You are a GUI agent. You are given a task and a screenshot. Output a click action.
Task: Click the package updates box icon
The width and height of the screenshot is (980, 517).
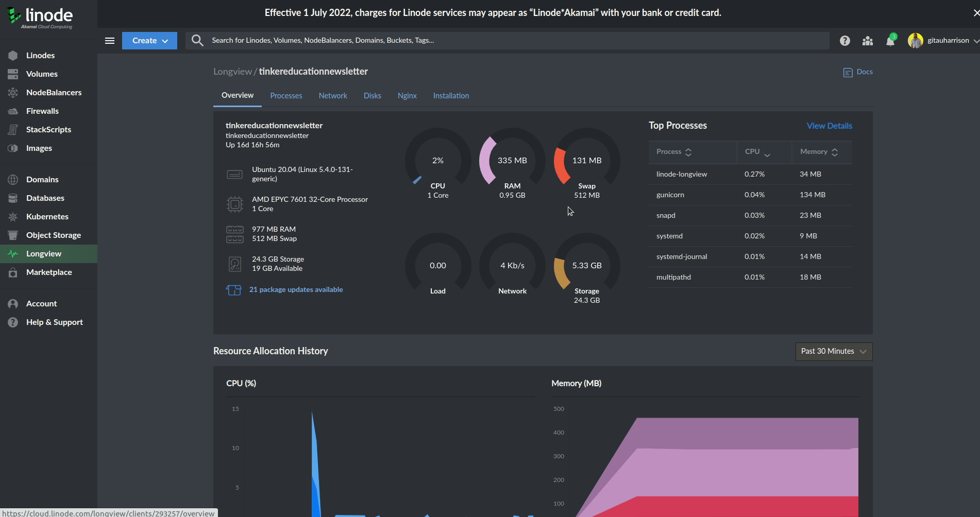234,290
